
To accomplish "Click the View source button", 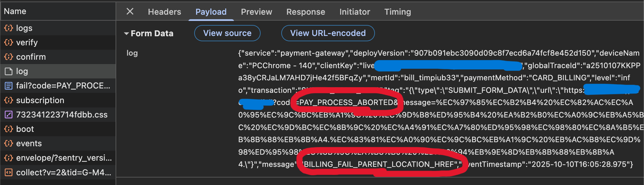I will pos(227,33).
